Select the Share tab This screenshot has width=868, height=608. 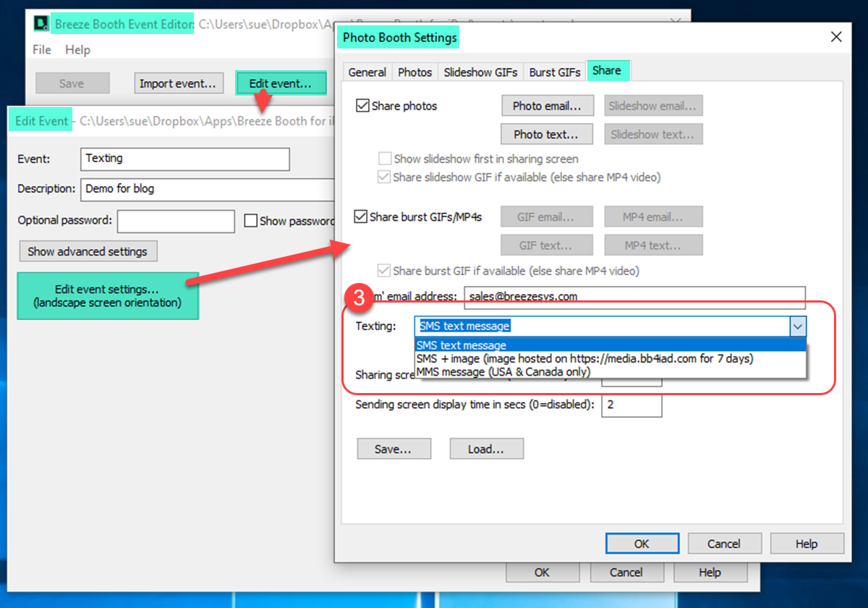[x=608, y=70]
